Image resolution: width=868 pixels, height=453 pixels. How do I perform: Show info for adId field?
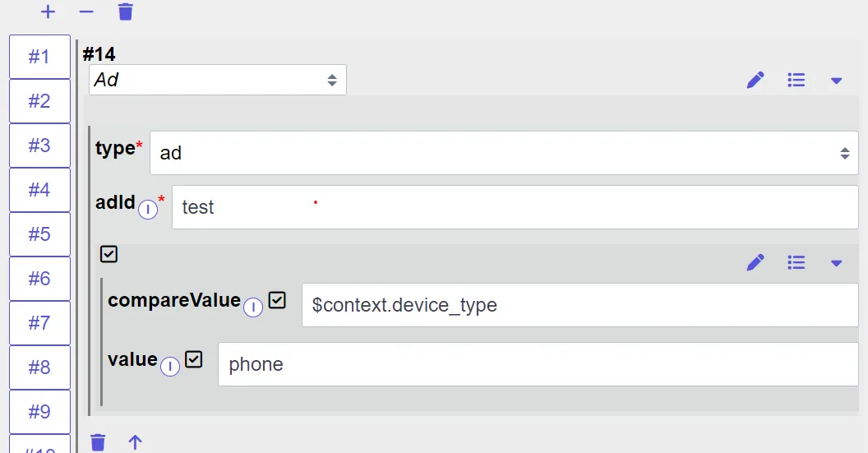point(148,210)
